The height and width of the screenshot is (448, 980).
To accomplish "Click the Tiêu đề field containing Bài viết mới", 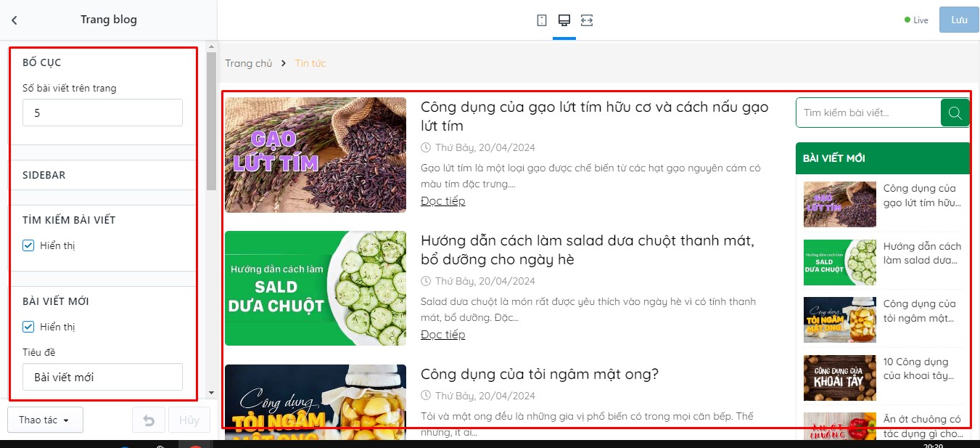I will coord(102,377).
